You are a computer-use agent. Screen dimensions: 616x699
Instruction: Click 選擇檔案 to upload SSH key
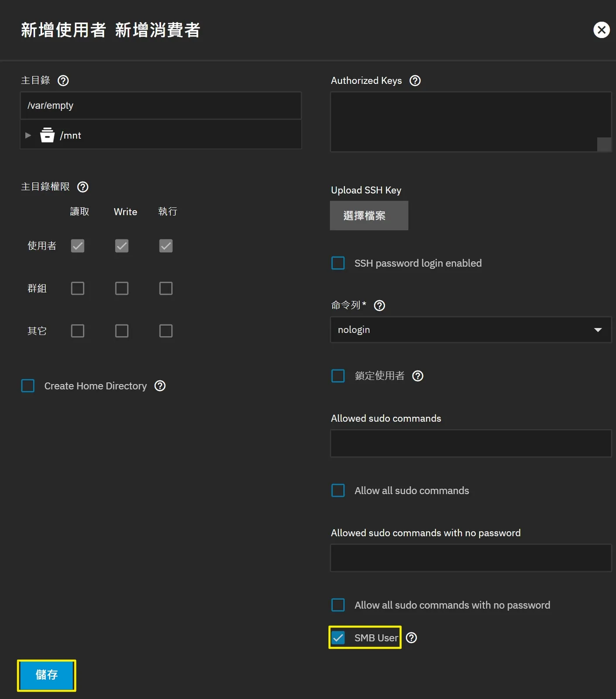tap(369, 215)
